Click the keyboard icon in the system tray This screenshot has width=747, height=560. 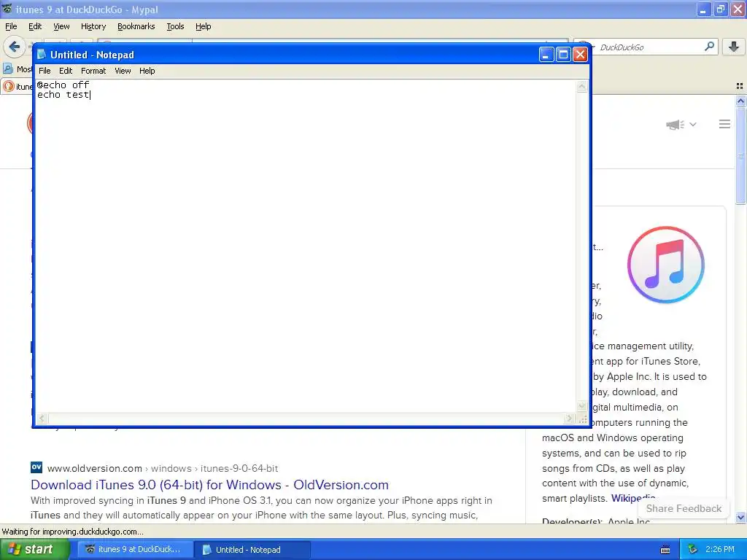(665, 550)
